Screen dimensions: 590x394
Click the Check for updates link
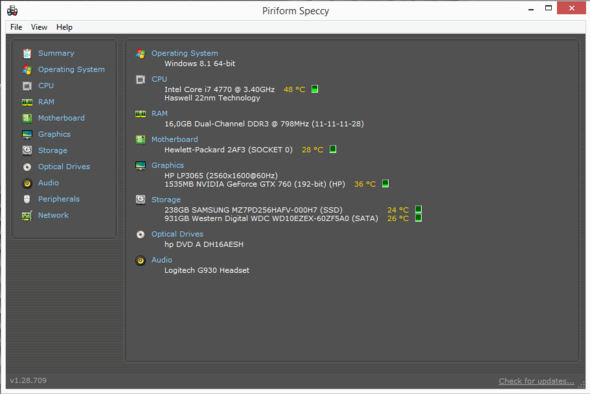536,381
